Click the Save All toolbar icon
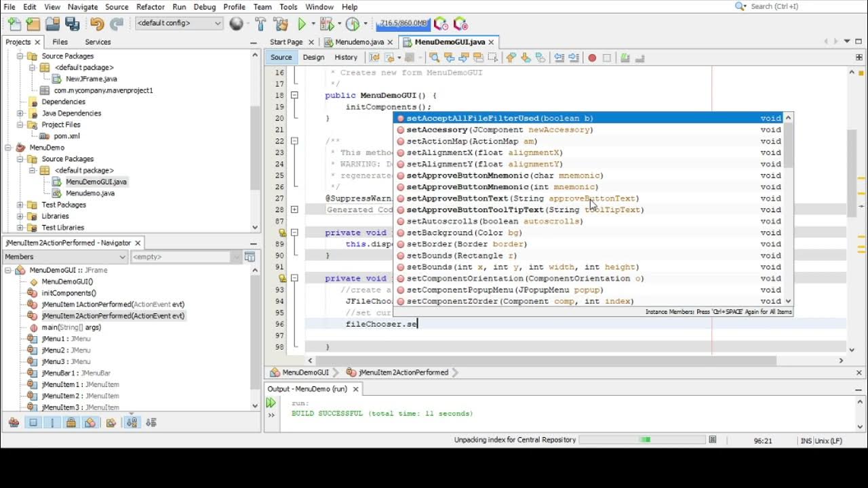The width and height of the screenshot is (868, 488). (72, 24)
